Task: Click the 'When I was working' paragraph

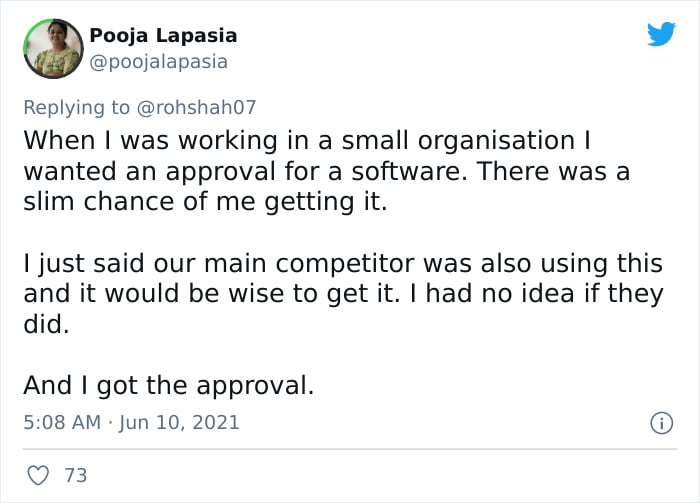Action: pos(326,171)
